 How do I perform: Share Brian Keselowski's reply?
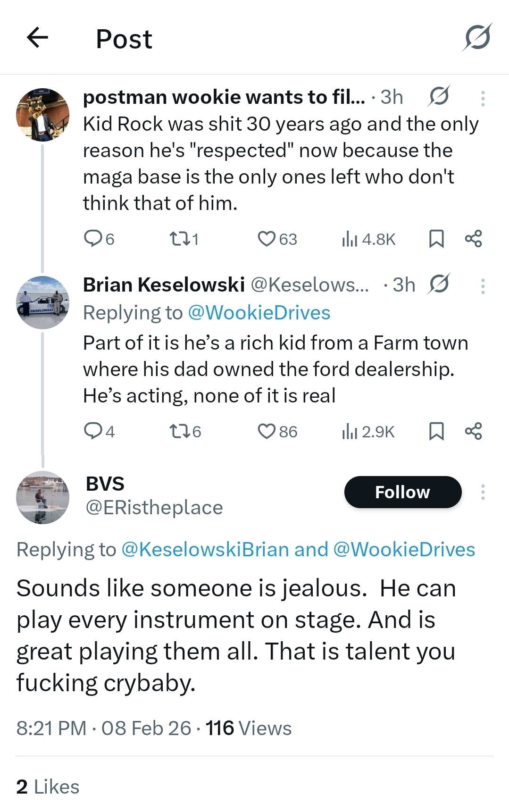point(473,431)
